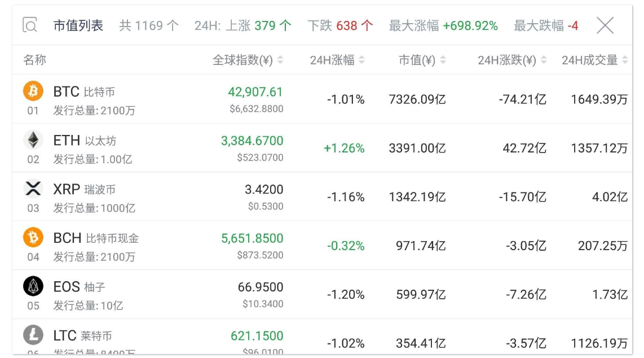This screenshot has width=644, height=358.
Task: Click LTC volume 1126.19万
Action: 599,343
